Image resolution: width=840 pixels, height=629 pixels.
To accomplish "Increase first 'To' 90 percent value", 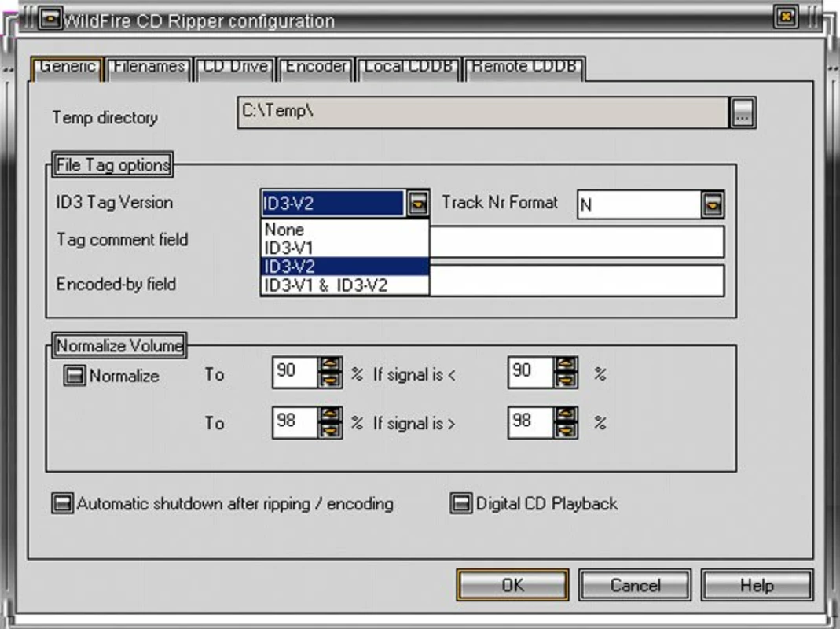I will [330, 364].
